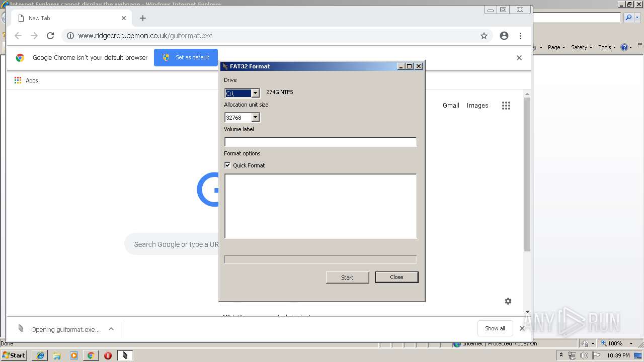Open the IE zoom level dropdown
This screenshot has height=362, width=644.
[x=631, y=343]
